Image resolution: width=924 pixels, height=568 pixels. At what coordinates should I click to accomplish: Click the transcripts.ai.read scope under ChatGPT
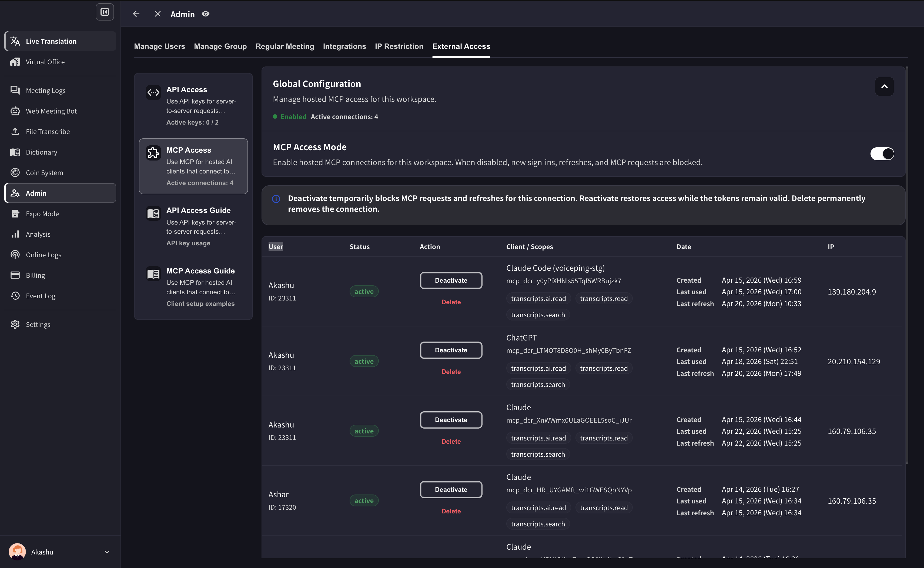(x=538, y=369)
